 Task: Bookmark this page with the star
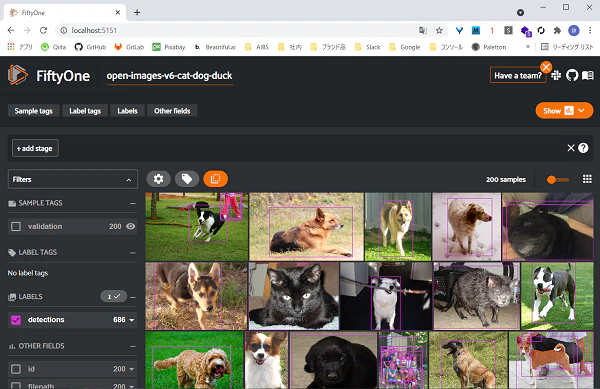(x=439, y=31)
